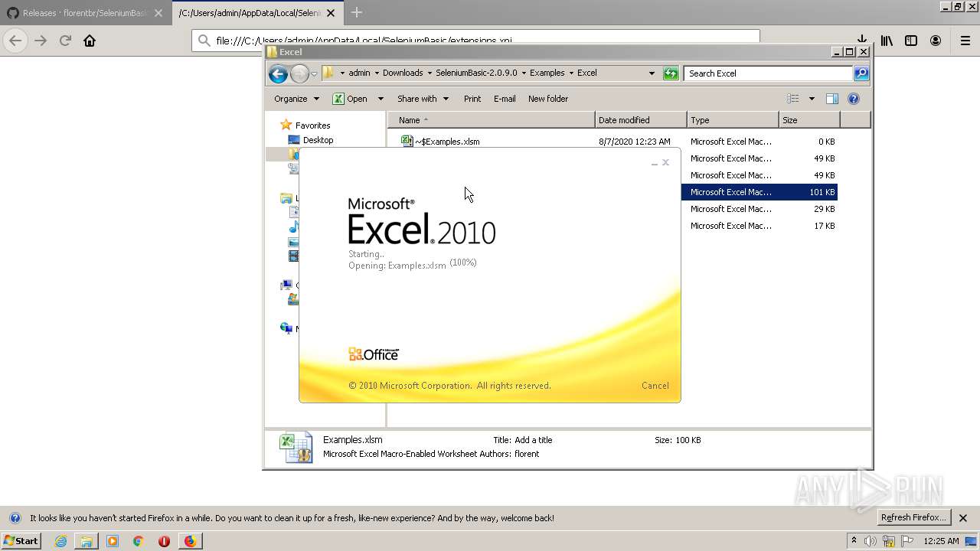This screenshot has width=980, height=551.
Task: Click the Refresh Firefox… button
Action: pyautogui.click(x=914, y=518)
